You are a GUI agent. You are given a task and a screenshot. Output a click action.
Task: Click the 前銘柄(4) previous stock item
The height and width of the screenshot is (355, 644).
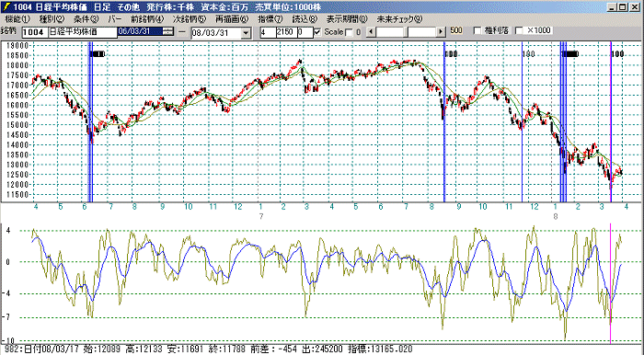point(147,19)
